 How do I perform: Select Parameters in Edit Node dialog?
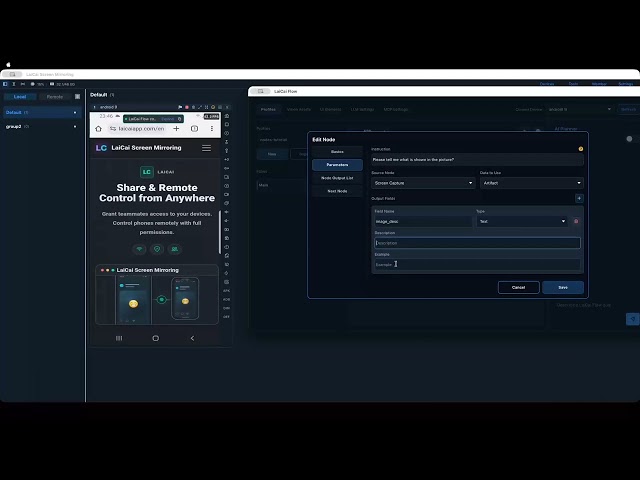(337, 165)
